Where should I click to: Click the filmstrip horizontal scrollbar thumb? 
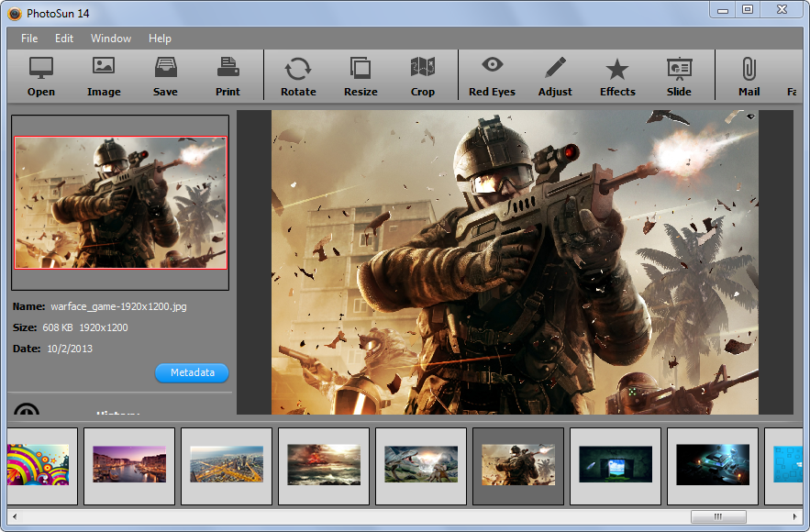tap(718, 516)
